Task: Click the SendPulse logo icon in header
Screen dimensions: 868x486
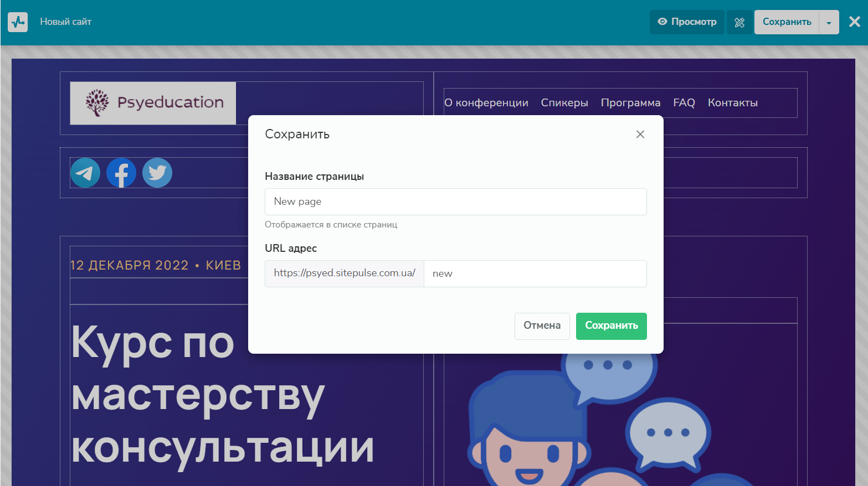Action: [x=18, y=22]
